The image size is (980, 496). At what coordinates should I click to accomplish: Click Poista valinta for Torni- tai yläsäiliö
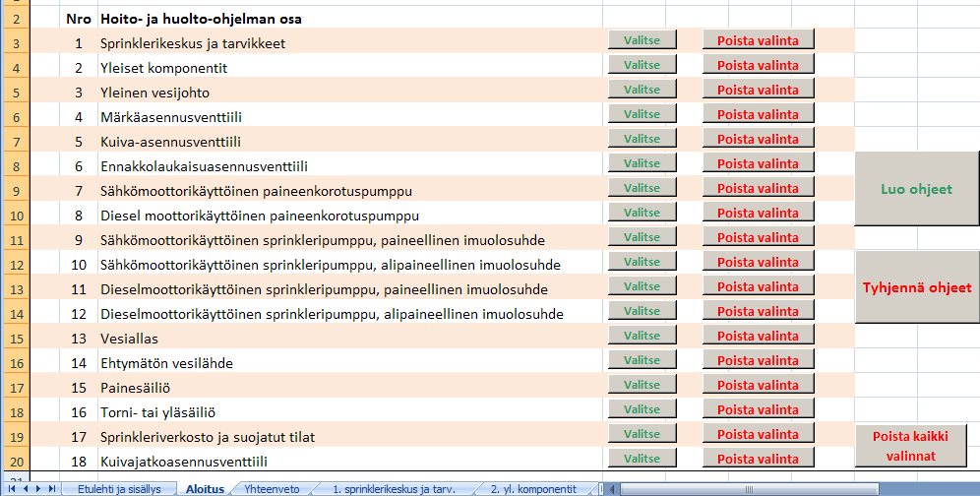coord(759,409)
